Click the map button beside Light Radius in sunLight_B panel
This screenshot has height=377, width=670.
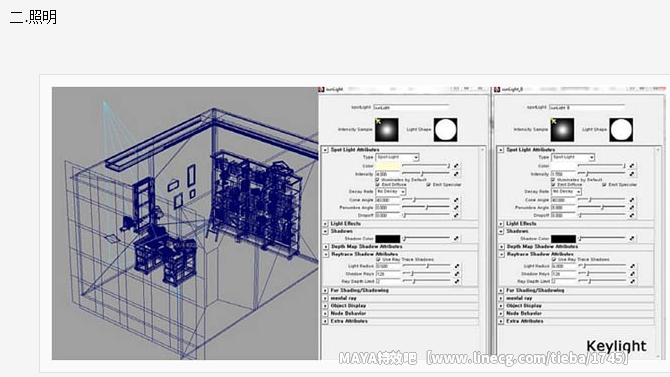[x=632, y=266]
